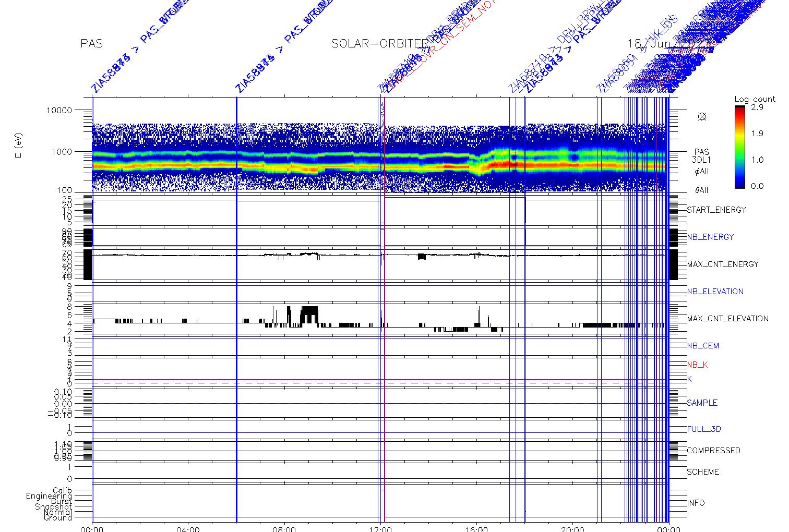Click the red NB_K panel label

697,365
